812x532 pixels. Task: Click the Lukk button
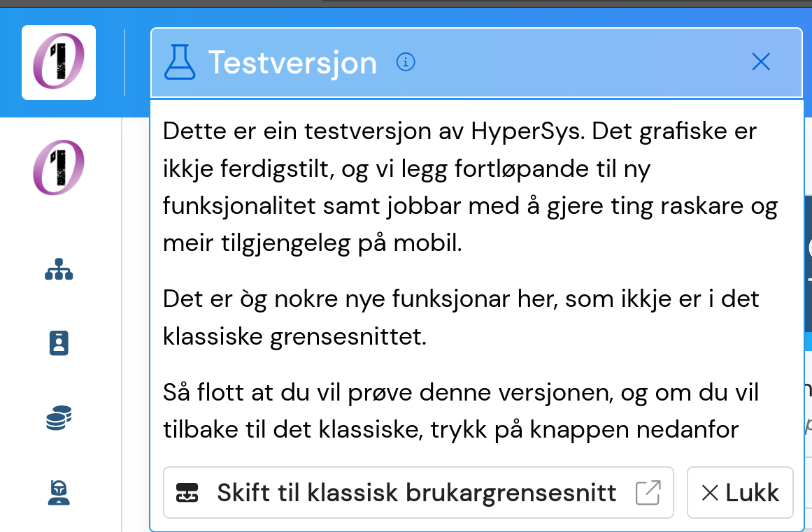[x=740, y=493]
